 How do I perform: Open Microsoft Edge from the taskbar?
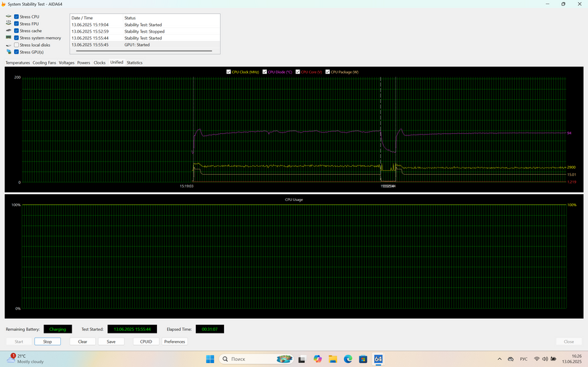pos(348,359)
